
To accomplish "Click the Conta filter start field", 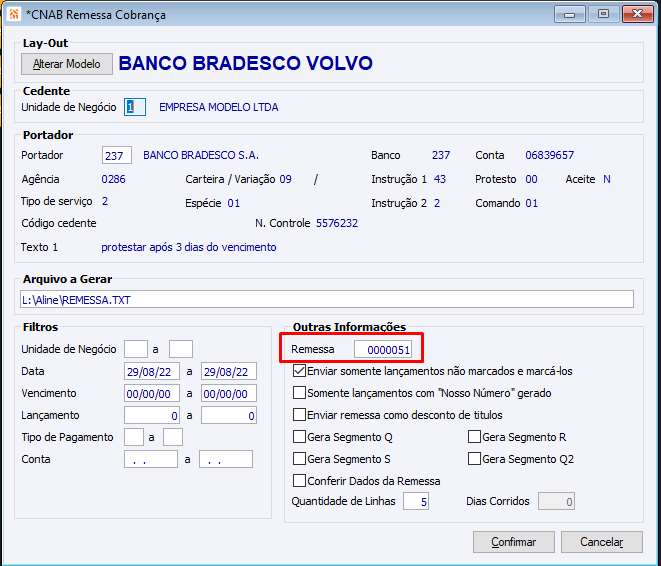I will pyautogui.click(x=151, y=459).
